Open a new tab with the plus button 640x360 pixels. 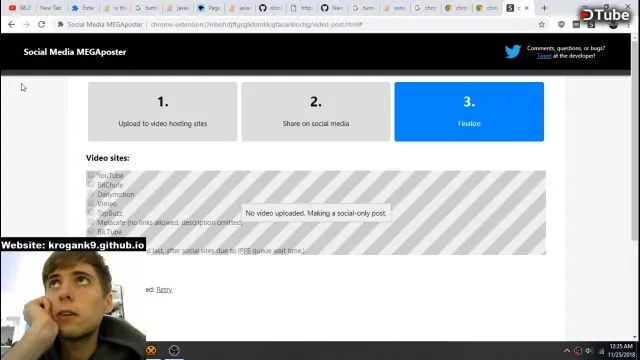pos(544,8)
